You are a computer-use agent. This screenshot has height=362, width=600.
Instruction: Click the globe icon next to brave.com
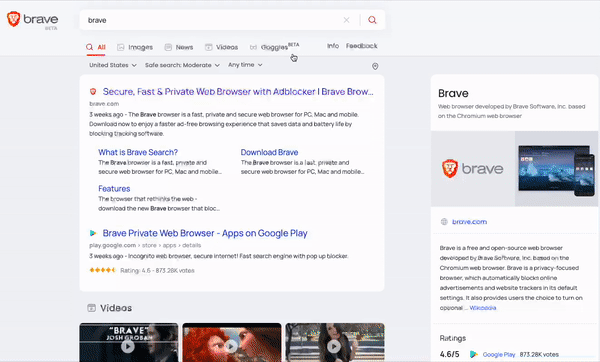tap(444, 222)
